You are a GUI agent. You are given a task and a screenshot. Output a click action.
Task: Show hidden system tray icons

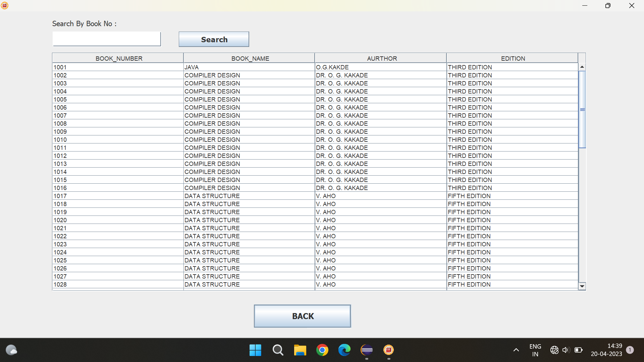coord(516,350)
